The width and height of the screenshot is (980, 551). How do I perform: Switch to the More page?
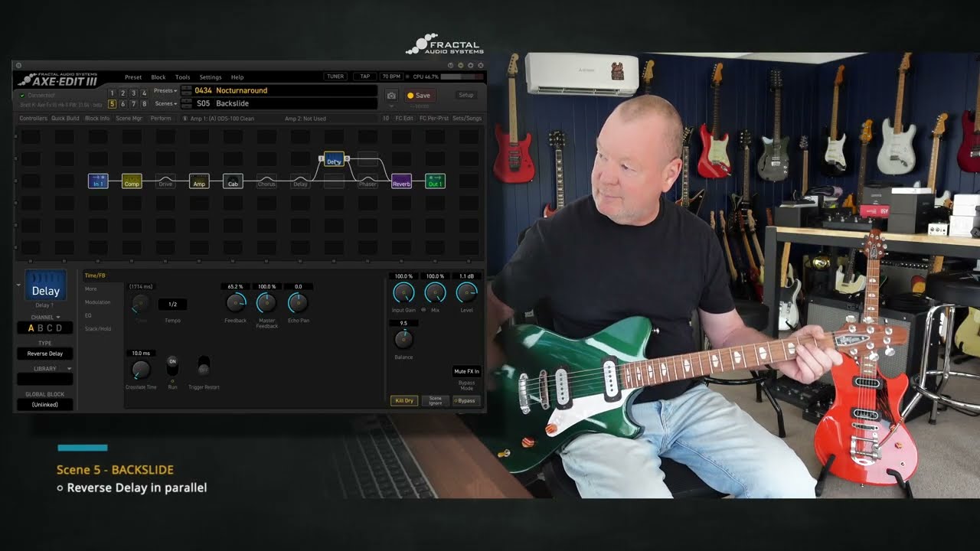click(x=91, y=289)
